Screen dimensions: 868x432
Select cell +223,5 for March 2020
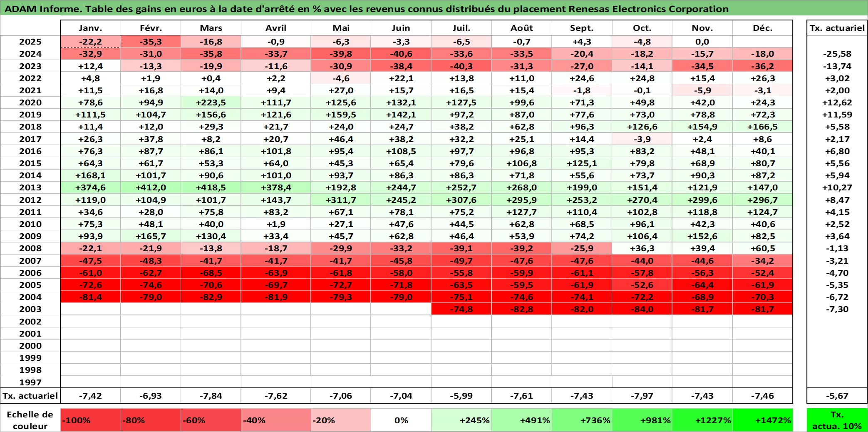(211, 102)
